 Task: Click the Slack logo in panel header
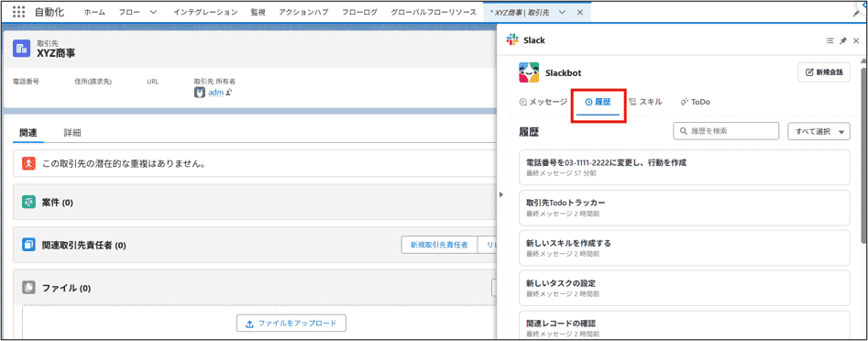click(512, 39)
